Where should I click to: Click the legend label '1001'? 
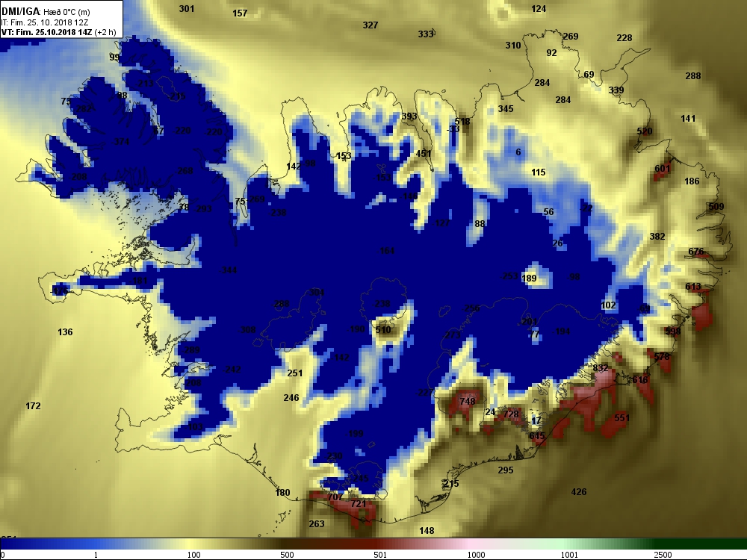point(568,555)
